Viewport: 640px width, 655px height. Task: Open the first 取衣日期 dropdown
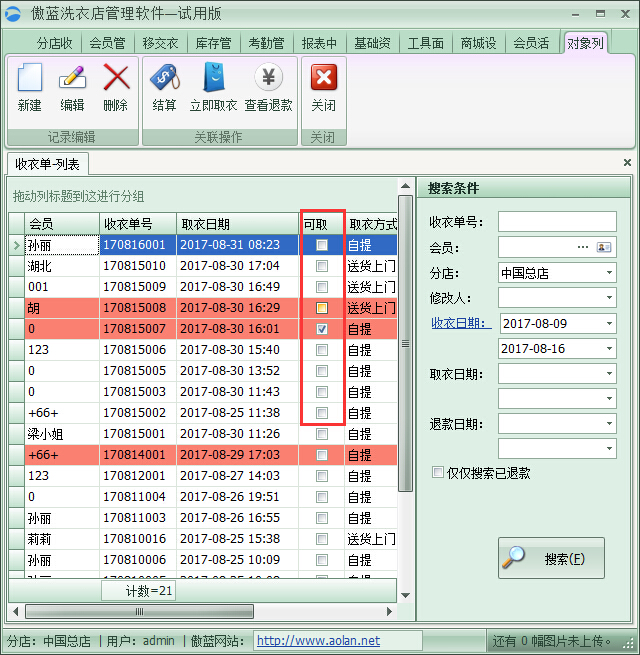pos(609,373)
